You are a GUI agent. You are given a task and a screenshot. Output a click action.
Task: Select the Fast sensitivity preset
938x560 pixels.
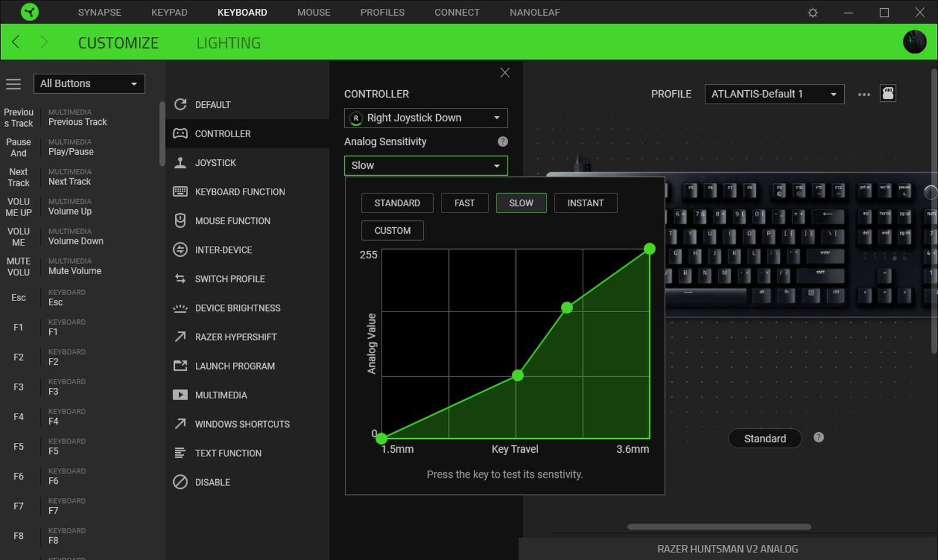point(464,203)
